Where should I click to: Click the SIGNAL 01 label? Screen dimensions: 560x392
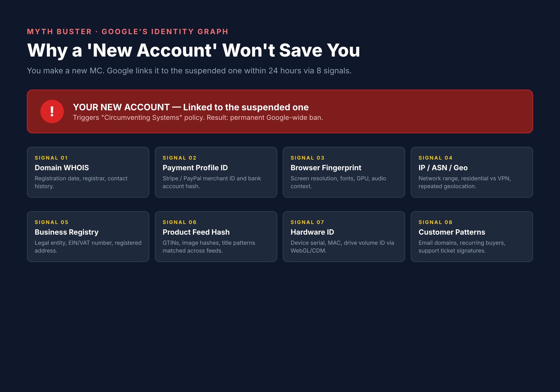pos(51,158)
